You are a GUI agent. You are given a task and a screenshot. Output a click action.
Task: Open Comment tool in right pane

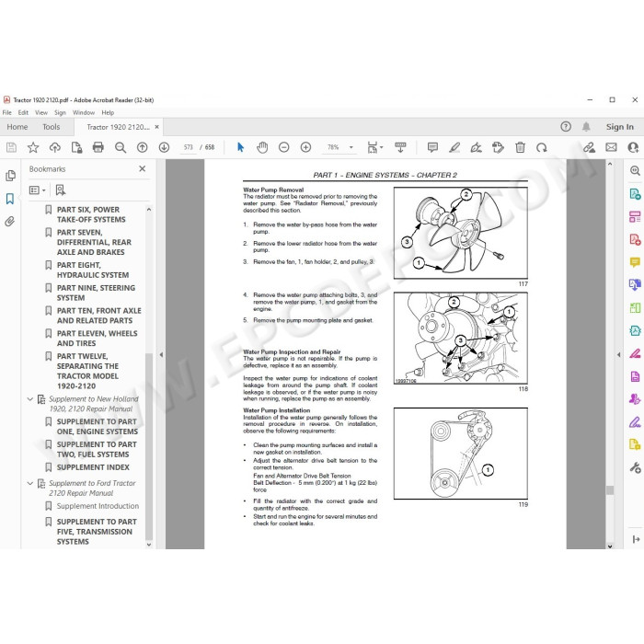(x=635, y=261)
